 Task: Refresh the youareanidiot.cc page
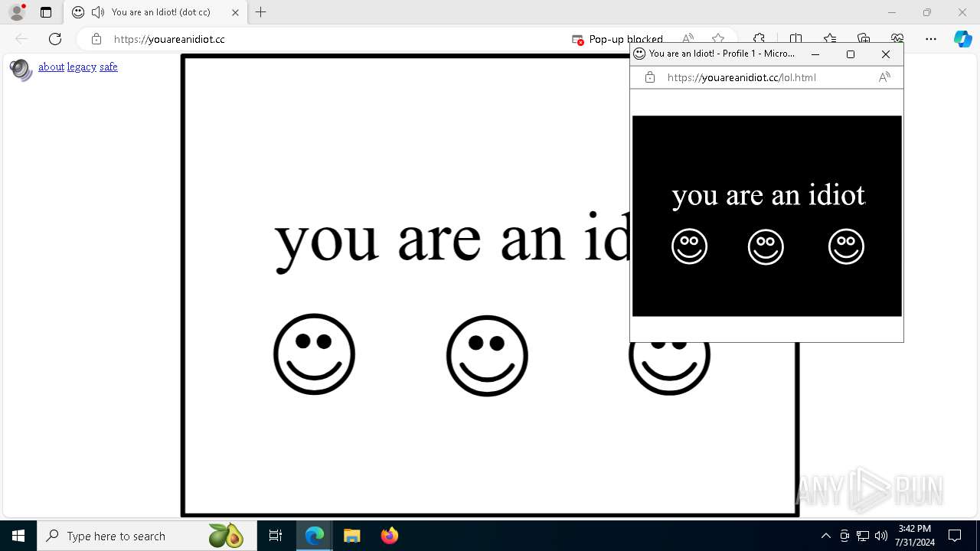[x=55, y=39]
